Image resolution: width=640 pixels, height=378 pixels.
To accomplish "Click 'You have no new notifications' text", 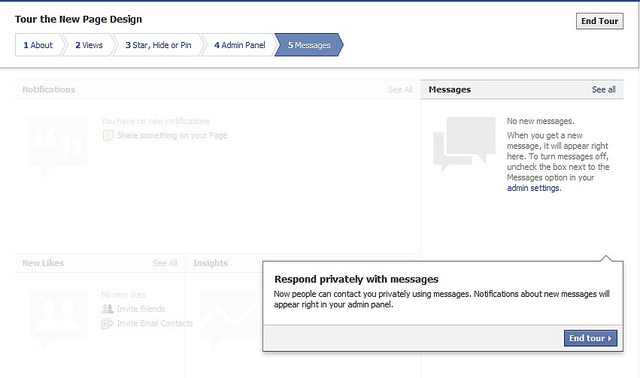I will coord(155,121).
